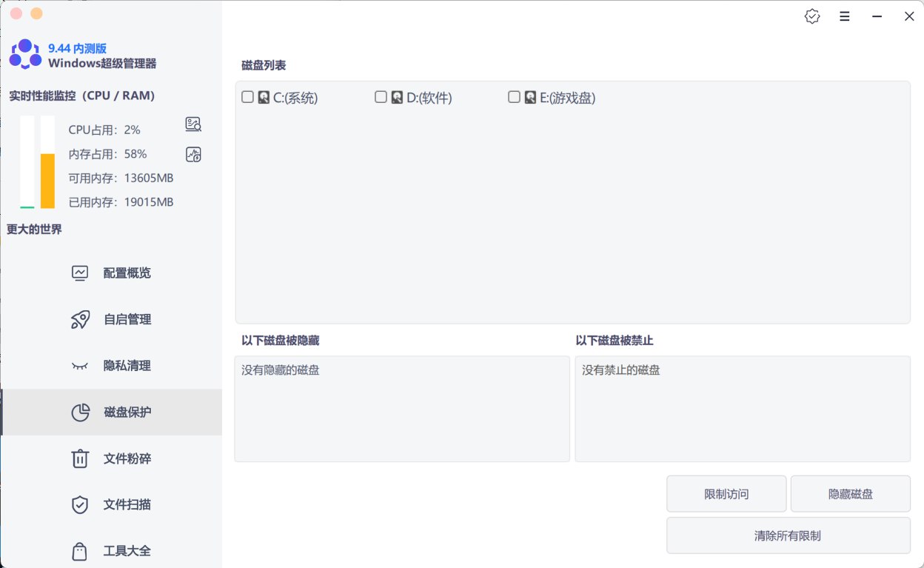
Task: Enable the E:(游戏盘) checkbox
Action: pyautogui.click(x=514, y=96)
